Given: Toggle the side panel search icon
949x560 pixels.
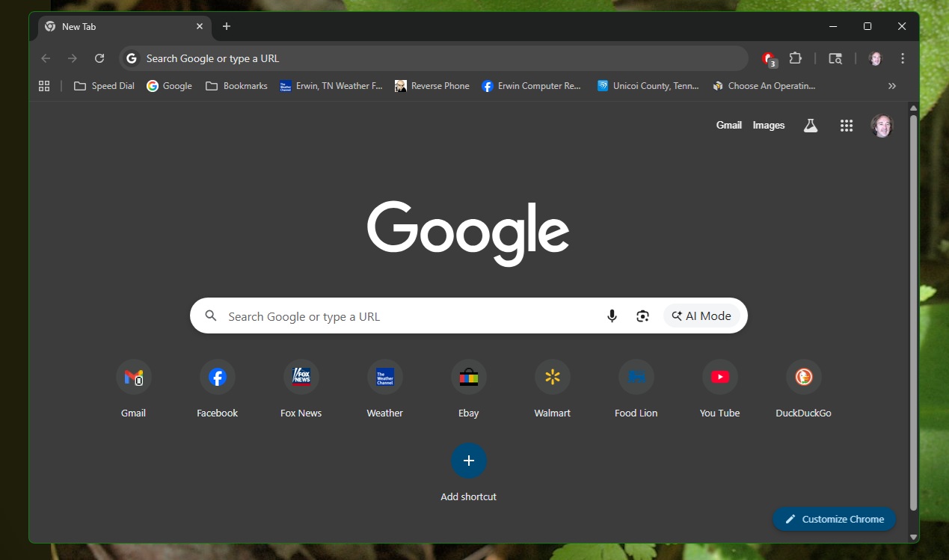Looking at the screenshot, I should 835,58.
